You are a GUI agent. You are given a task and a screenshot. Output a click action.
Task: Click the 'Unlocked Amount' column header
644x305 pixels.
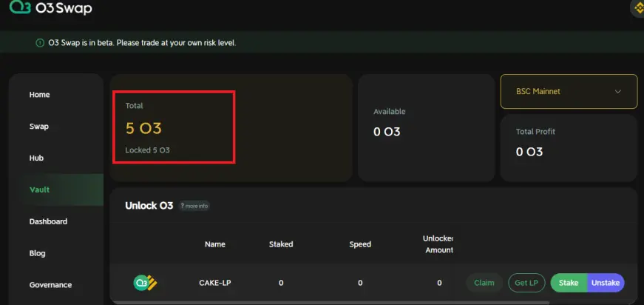438,244
